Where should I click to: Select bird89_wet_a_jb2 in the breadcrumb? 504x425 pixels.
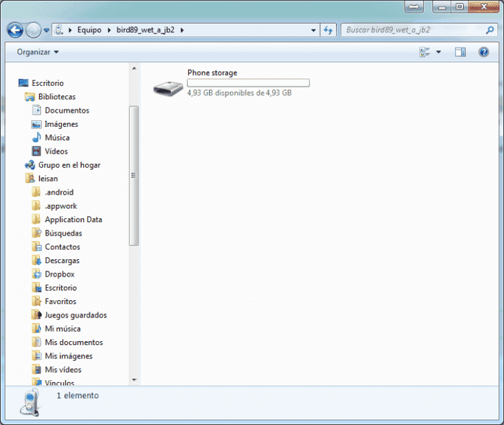(145, 30)
